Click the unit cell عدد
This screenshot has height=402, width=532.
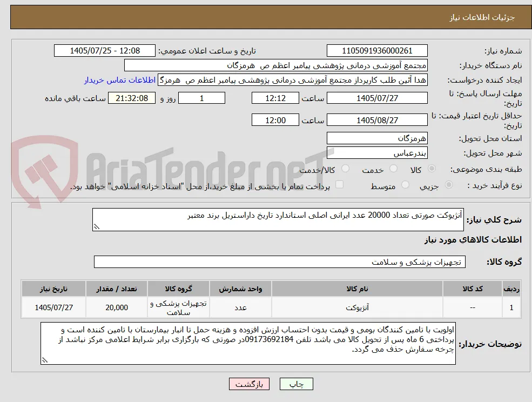pyautogui.click(x=240, y=307)
